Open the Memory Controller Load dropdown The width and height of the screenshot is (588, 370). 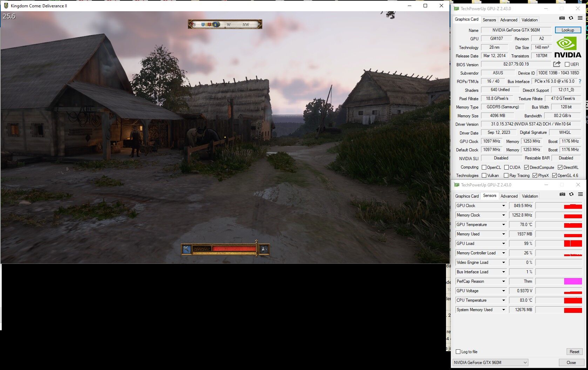coord(503,253)
